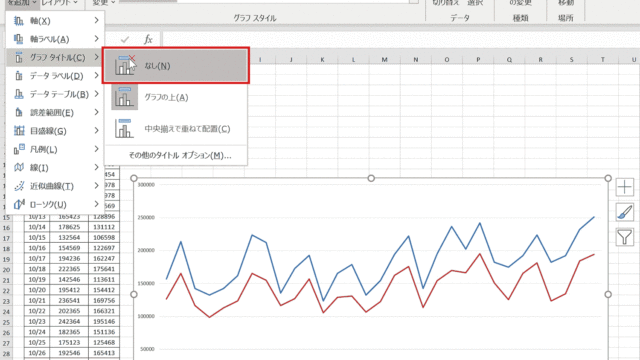Click the data label icon beside データ ラベル(D)

(x=19, y=76)
